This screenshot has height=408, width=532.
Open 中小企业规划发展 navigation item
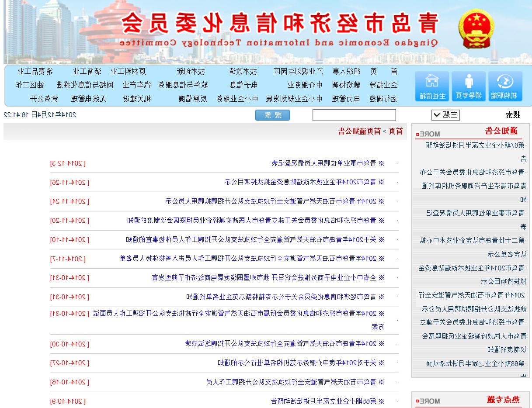(294, 99)
